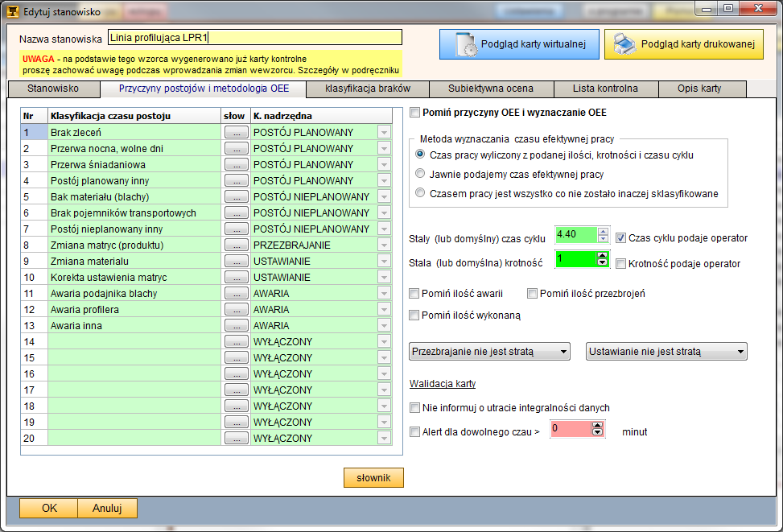
Task: Uncheck Czas cyklu podaje operator
Action: tap(620, 237)
